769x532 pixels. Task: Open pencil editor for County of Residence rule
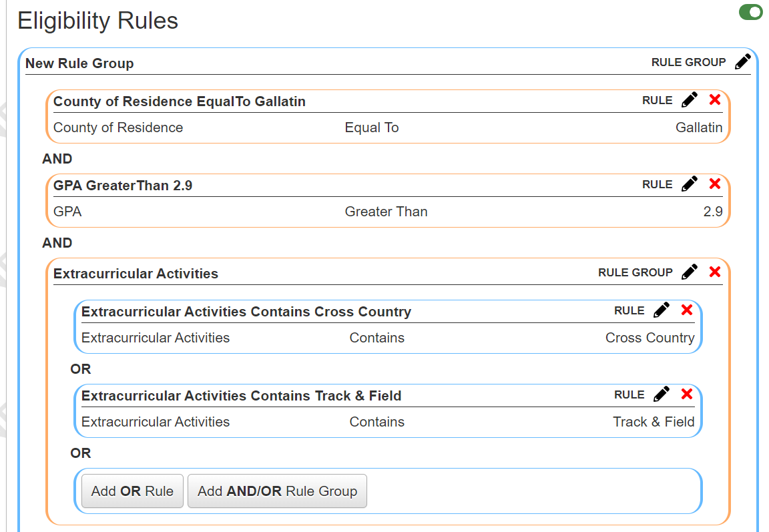coord(690,99)
